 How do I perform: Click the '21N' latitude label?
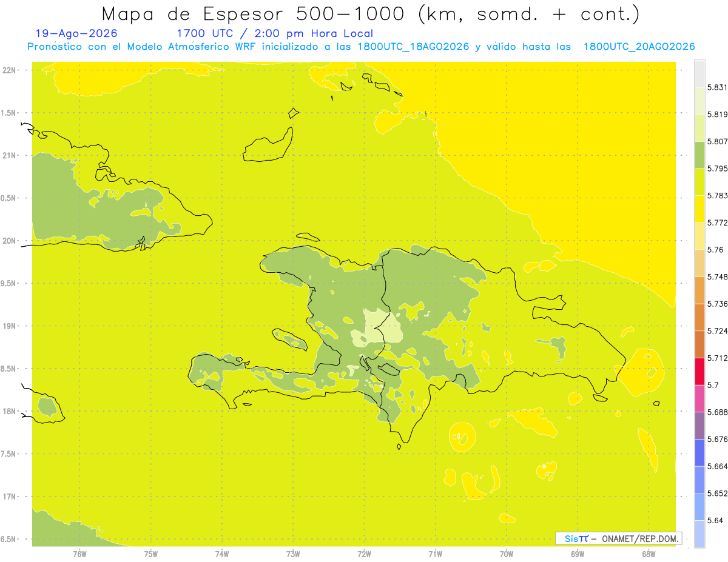pyautogui.click(x=10, y=155)
